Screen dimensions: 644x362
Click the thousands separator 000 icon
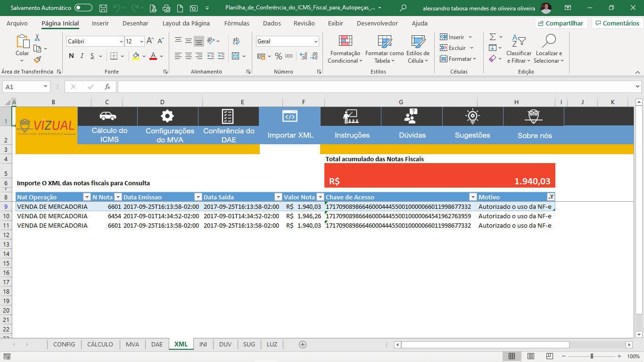click(x=289, y=56)
